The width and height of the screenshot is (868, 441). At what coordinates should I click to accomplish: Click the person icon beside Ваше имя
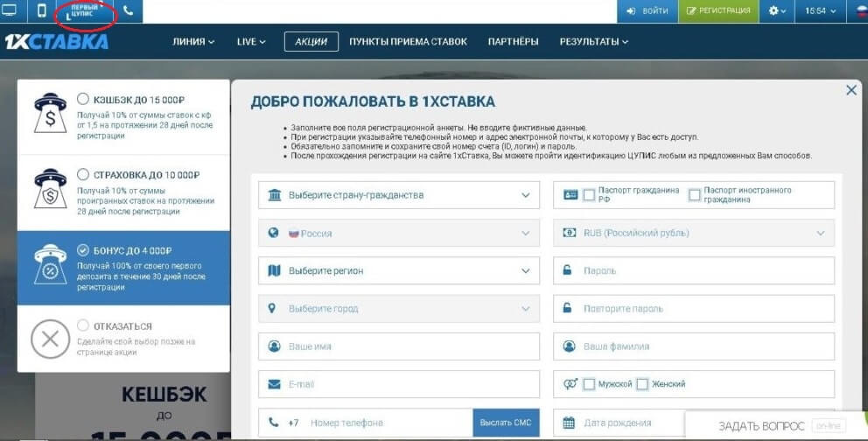pos(274,346)
